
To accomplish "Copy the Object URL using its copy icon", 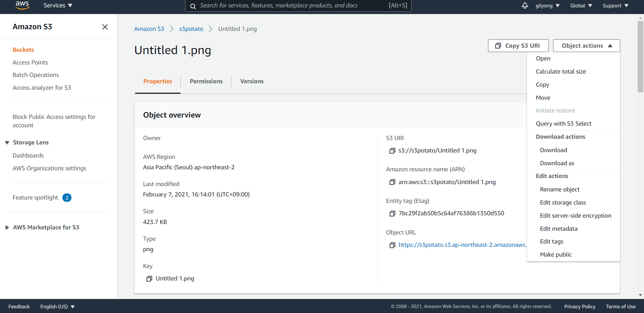I will click(392, 245).
